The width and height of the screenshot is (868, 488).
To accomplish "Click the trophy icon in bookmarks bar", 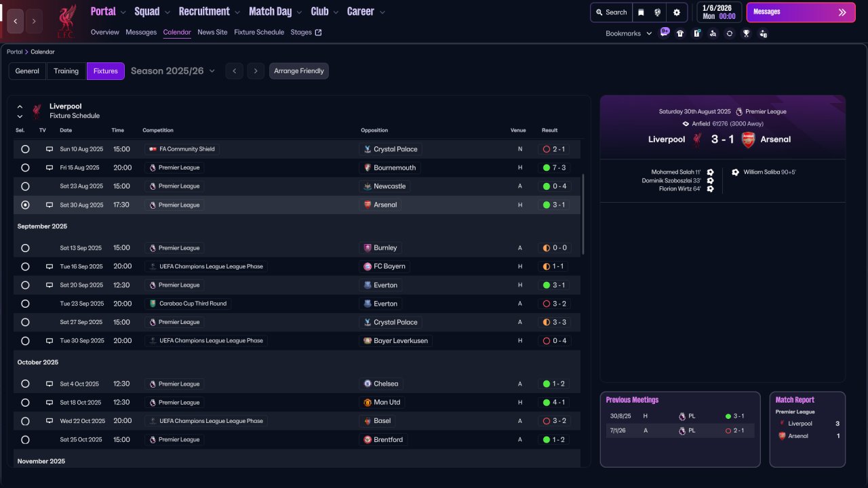I will pos(746,33).
